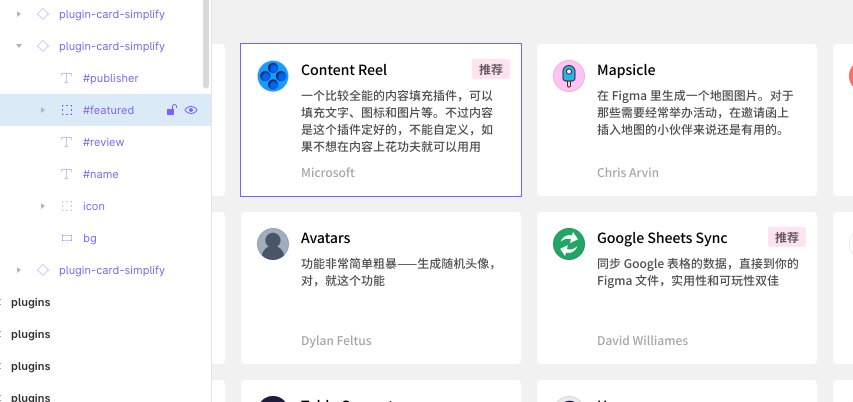Click the 推荐 badge on Google Sheets Sync
Viewport: 853px width, 402px height.
pos(787,237)
